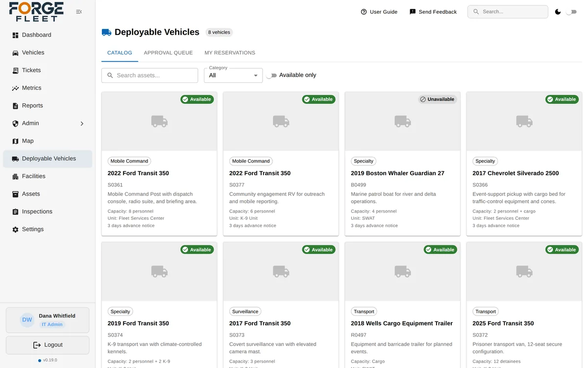This screenshot has height=368, width=588.
Task: Click the Forge Fleet logo
Action: 36,12
